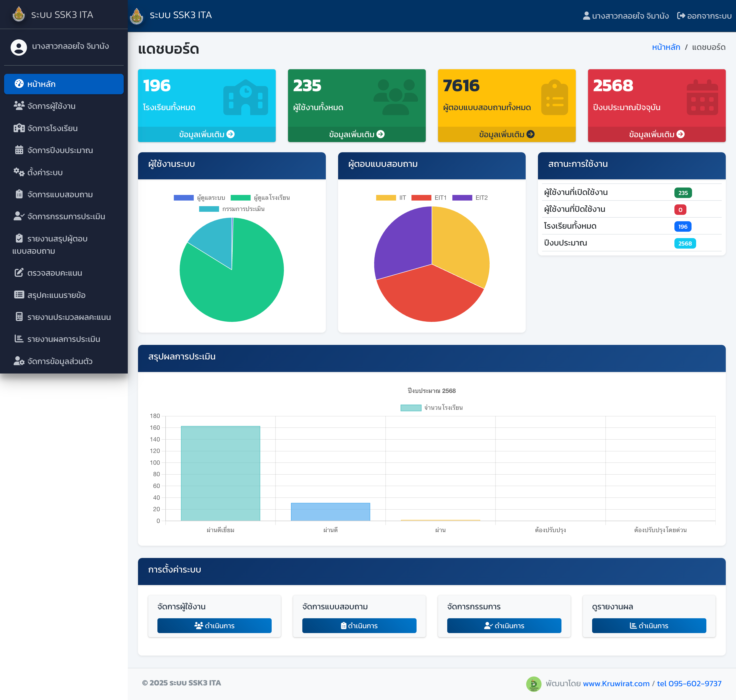Click the gears icon for ตั้งค่าระบบ

(x=19, y=172)
